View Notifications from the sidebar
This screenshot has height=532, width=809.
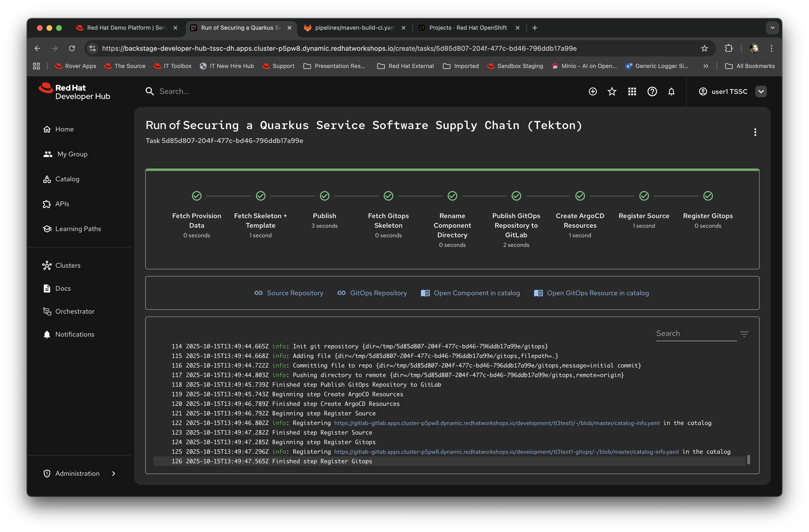pyautogui.click(x=75, y=334)
